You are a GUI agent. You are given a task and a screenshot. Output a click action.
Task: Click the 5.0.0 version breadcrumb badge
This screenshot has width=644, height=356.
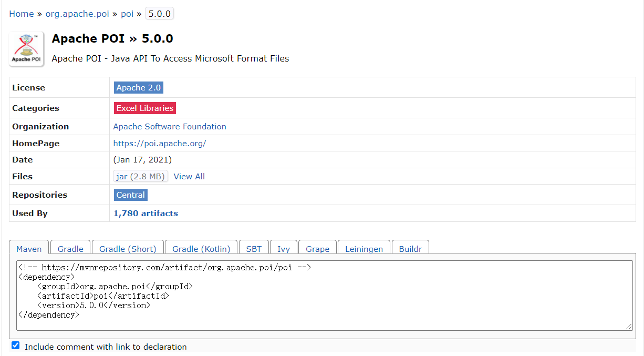coord(160,14)
